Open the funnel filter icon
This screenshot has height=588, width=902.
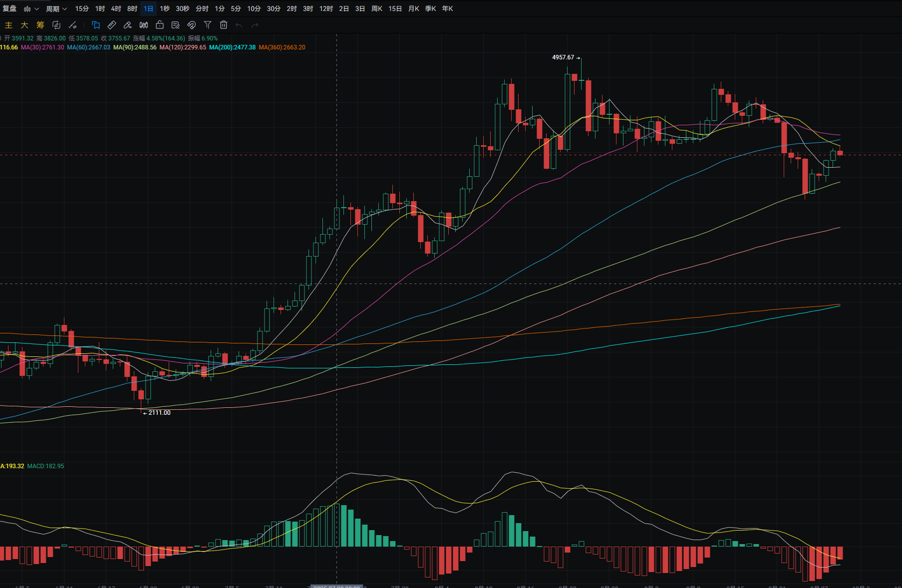coord(208,25)
